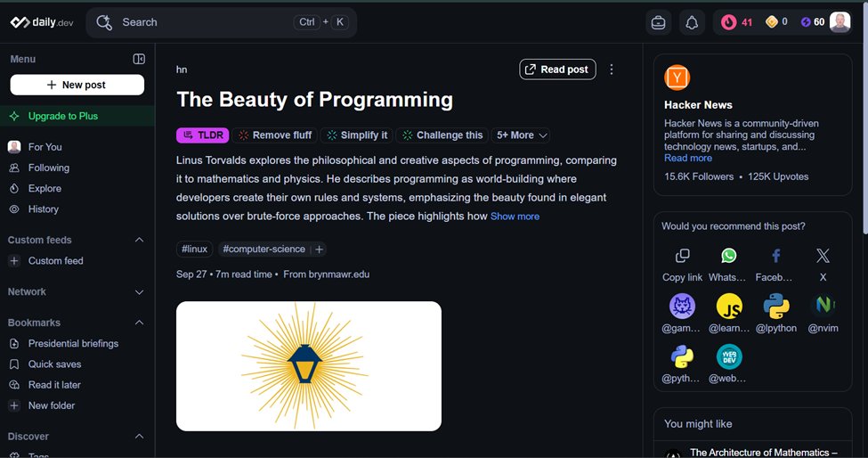This screenshot has height=458, width=868.
Task: Click the New folder plus icon
Action: coord(14,405)
